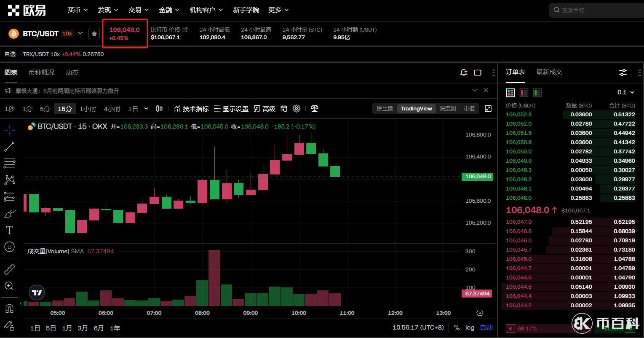Click the price alert bell icon

point(464,72)
